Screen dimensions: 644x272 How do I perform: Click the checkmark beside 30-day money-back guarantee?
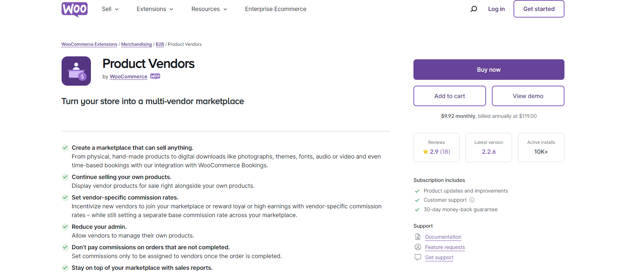pos(417,209)
